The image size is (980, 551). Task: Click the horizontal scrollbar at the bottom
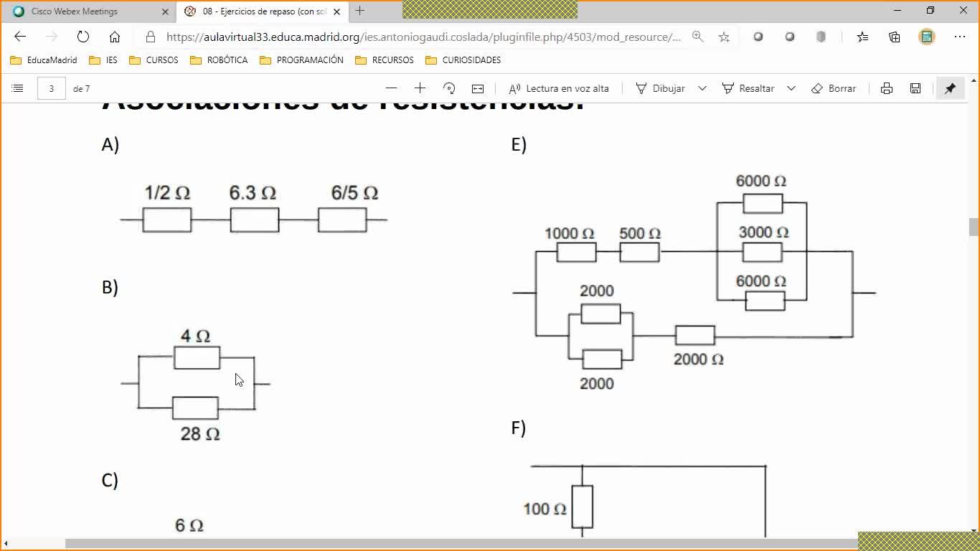[461, 544]
